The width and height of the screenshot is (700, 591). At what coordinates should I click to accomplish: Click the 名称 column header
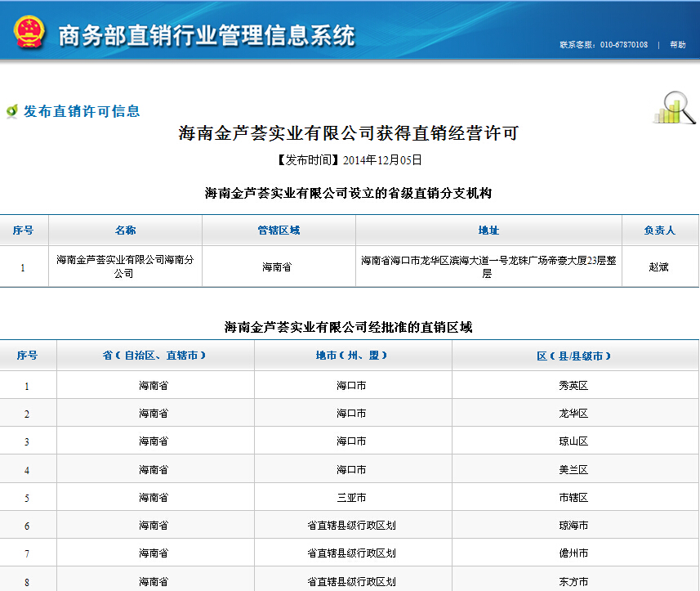(x=125, y=231)
